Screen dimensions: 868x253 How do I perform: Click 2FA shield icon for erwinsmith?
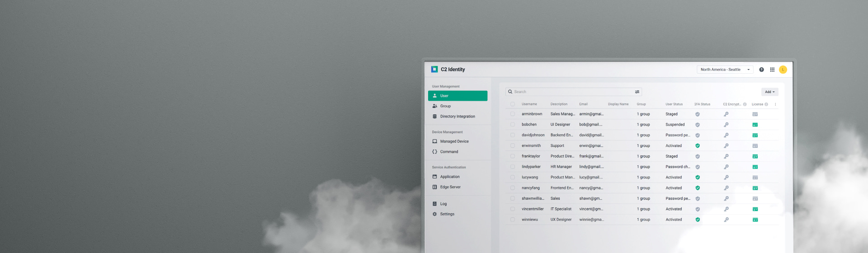(x=698, y=146)
